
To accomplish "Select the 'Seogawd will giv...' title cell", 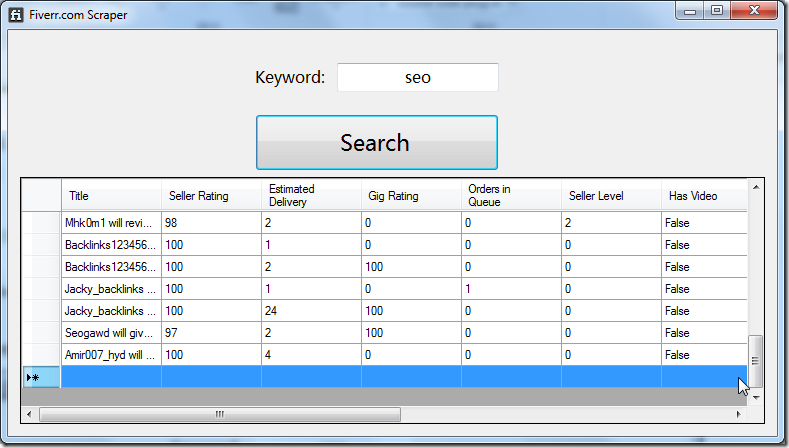I will [111, 333].
